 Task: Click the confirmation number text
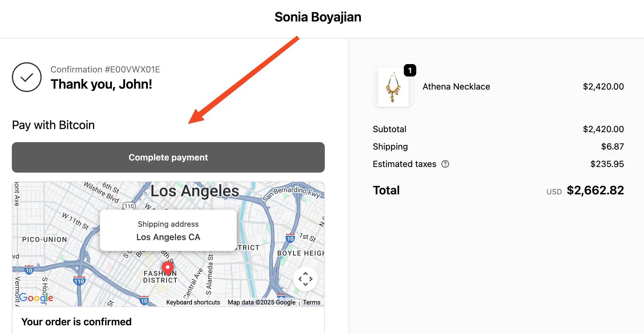[x=105, y=69]
